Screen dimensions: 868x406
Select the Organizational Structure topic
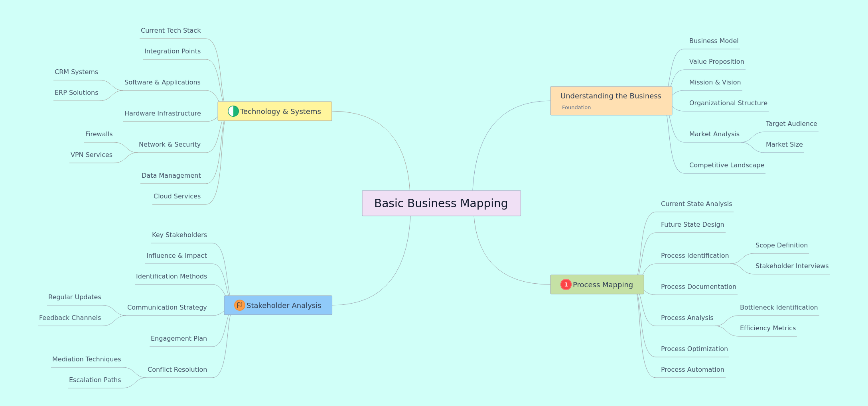728,103
